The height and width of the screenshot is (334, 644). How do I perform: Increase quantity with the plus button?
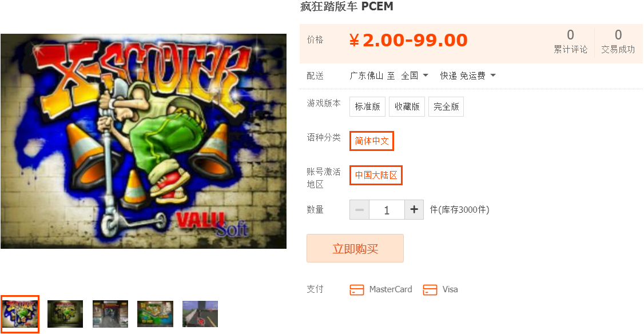(414, 209)
